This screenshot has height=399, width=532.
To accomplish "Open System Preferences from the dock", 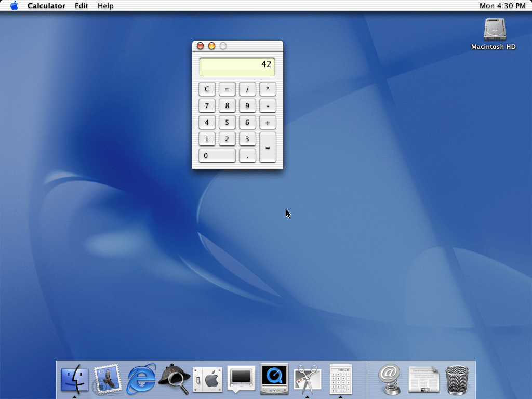I will (x=208, y=379).
